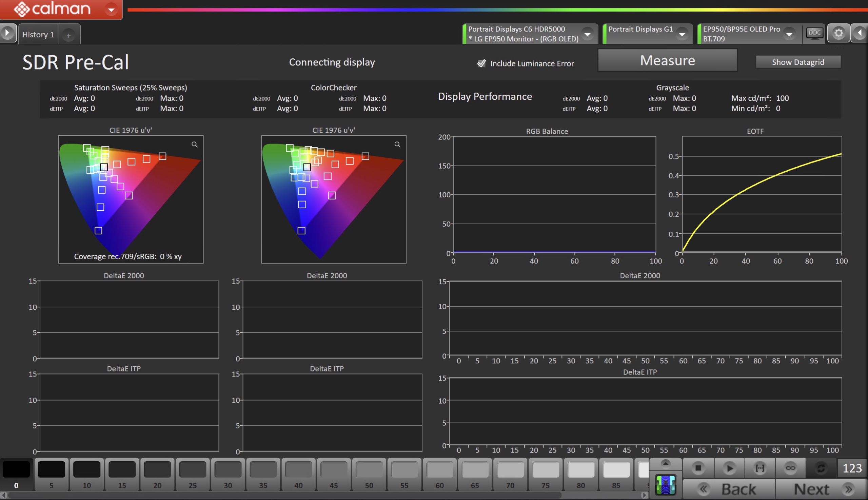Screen dimensions: 868x500
Task: Open the colorful pattern window icon
Action: click(x=665, y=485)
